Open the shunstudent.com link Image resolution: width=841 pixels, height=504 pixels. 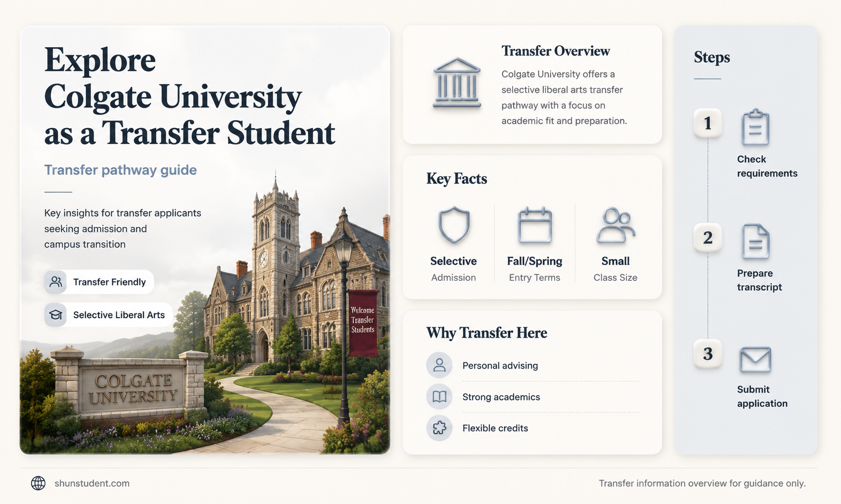point(92,483)
